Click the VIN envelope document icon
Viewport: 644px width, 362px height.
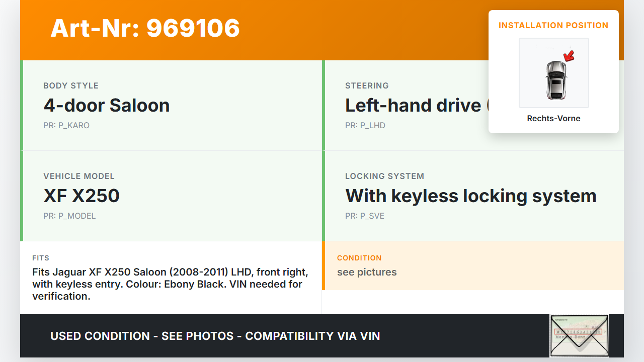point(579,335)
